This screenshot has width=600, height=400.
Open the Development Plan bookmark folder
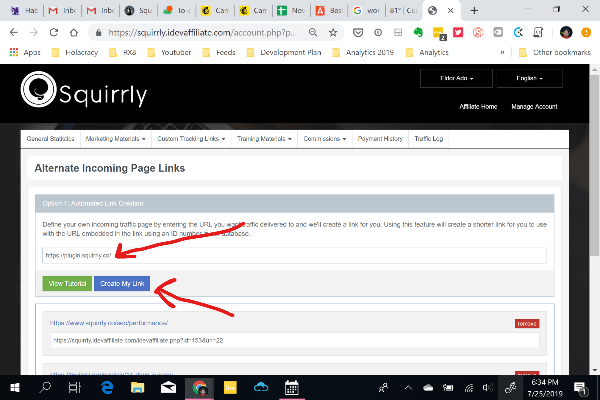tap(284, 52)
